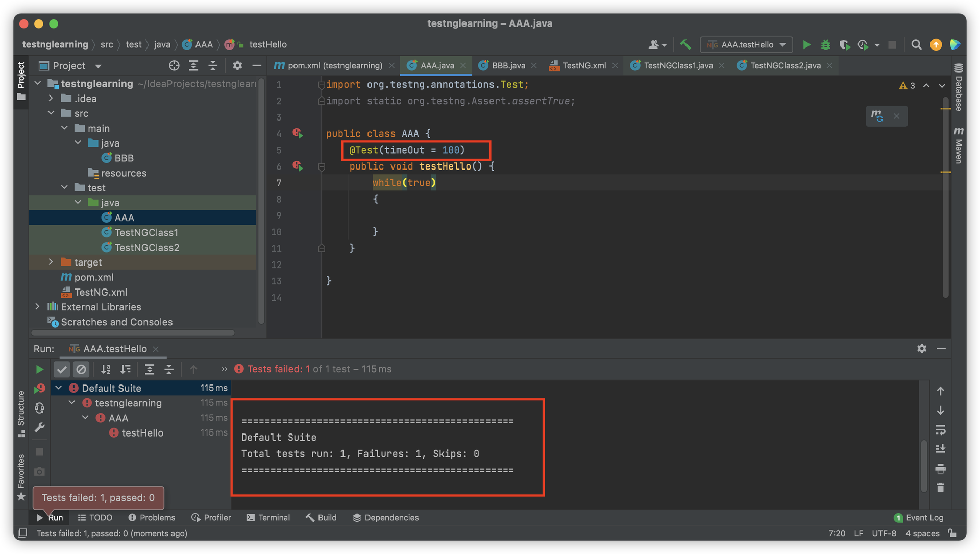This screenshot has width=980, height=554.
Task: Open the Profiler tool window
Action: tap(211, 518)
